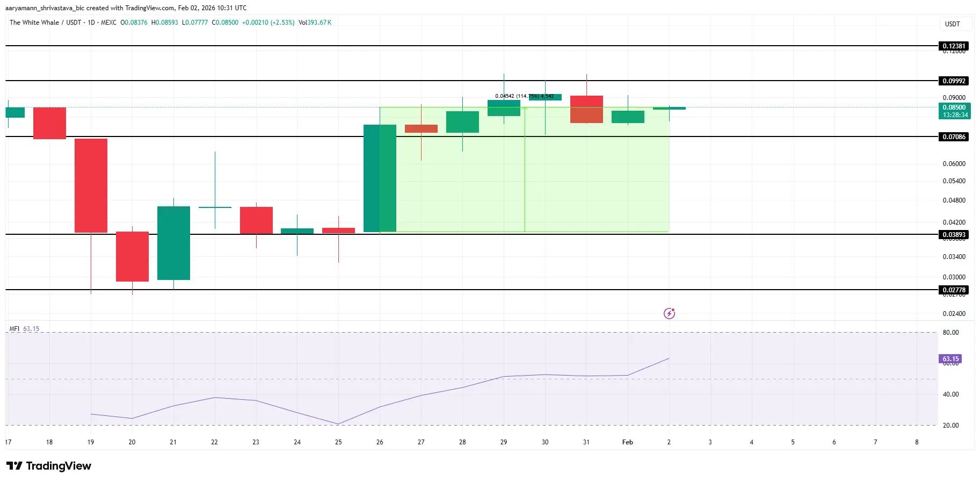Click the Vol 393.67K value in the legend
Viewport: 980px width, 482px height.
(315, 23)
